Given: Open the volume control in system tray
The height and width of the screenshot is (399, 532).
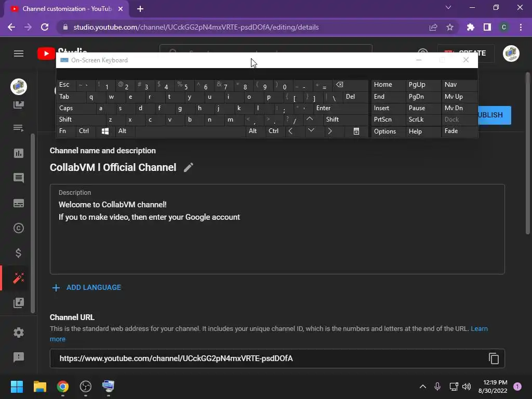Looking at the screenshot, I should 467,387.
